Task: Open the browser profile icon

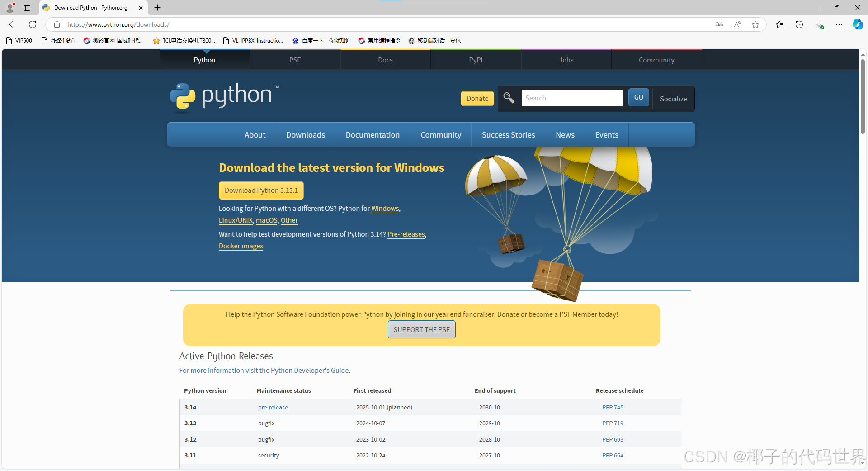Action: pos(10,8)
